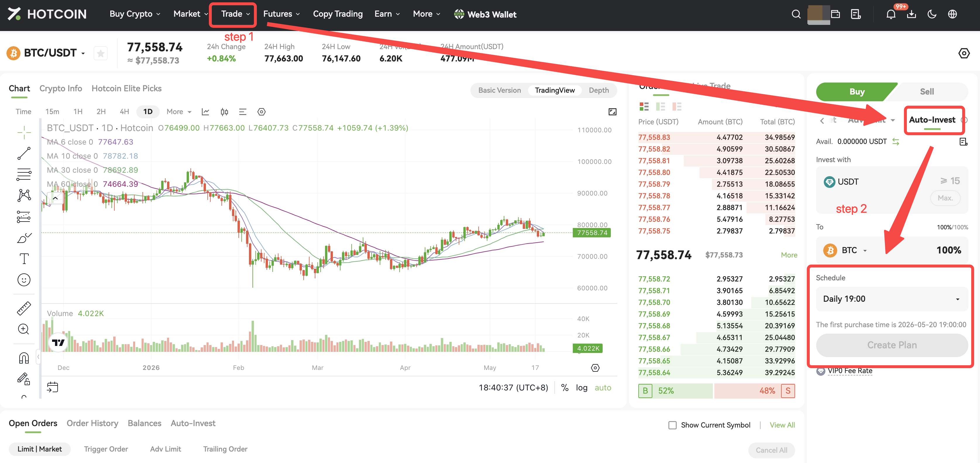980x463 pixels.
Task: Switch to the Hotcoin Elite Picks tab
Action: 127,88
